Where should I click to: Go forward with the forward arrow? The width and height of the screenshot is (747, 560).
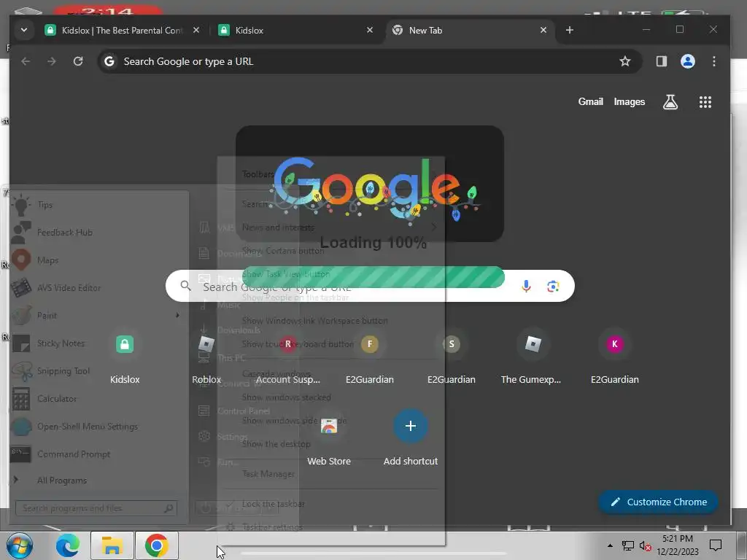(52, 61)
